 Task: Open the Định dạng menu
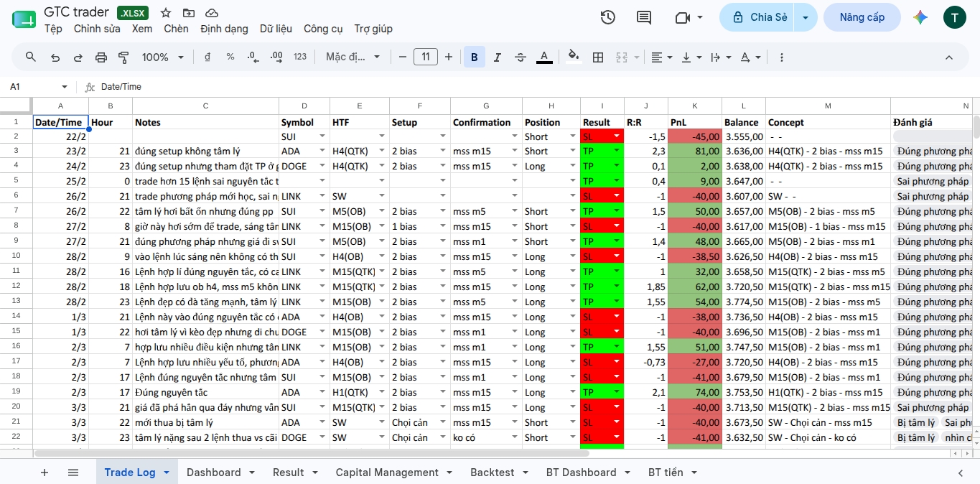[x=224, y=29]
